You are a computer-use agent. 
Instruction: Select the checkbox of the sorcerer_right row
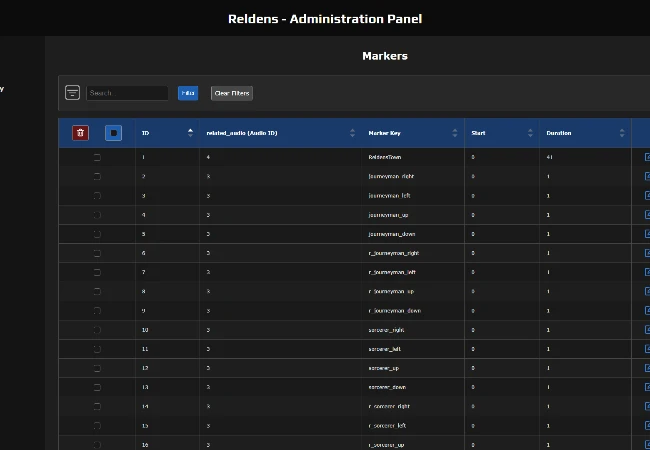pos(97,330)
